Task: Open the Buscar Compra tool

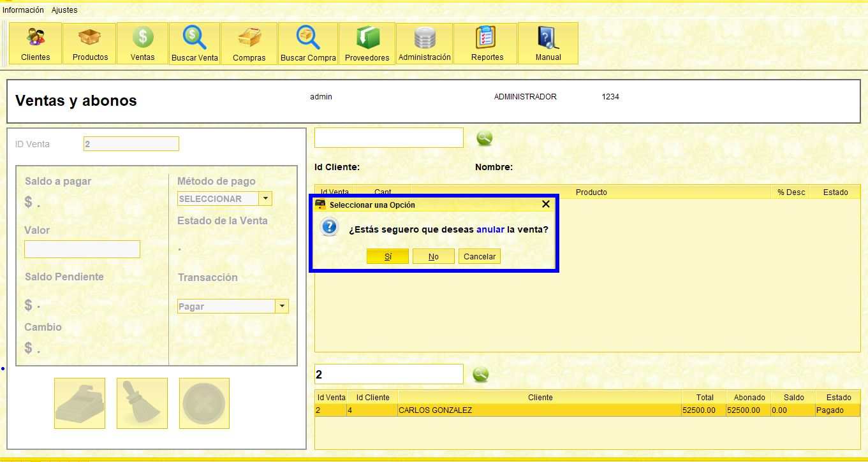Action: coord(308,43)
